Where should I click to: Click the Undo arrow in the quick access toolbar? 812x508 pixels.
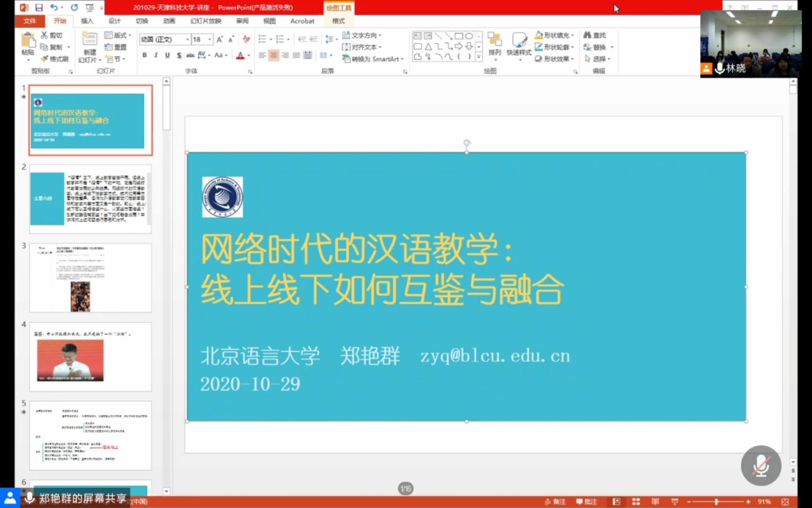click(54, 8)
